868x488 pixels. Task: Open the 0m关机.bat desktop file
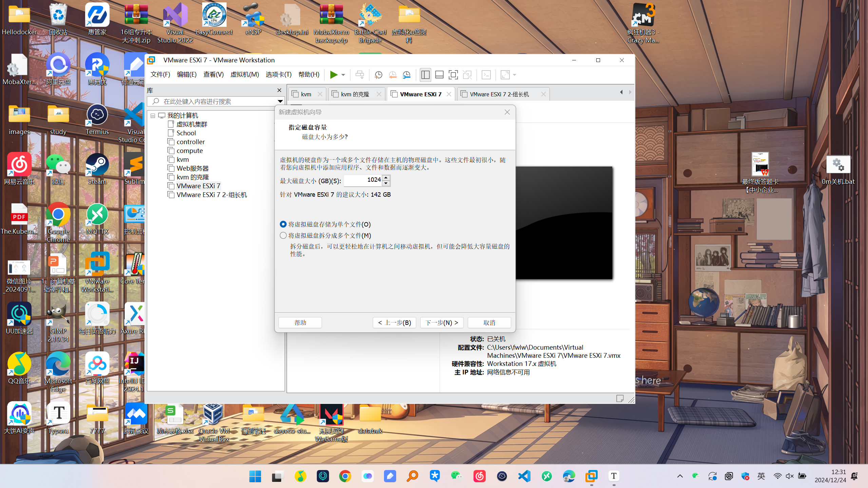[838, 170]
